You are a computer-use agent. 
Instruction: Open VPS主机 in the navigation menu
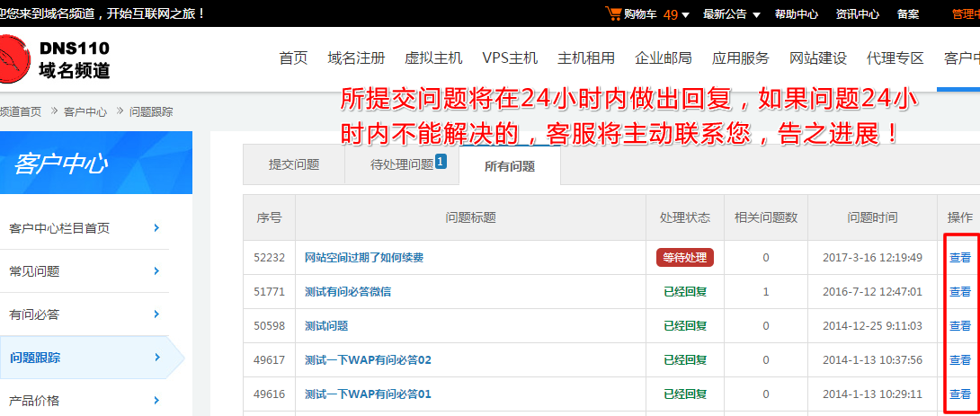pyautogui.click(x=510, y=58)
